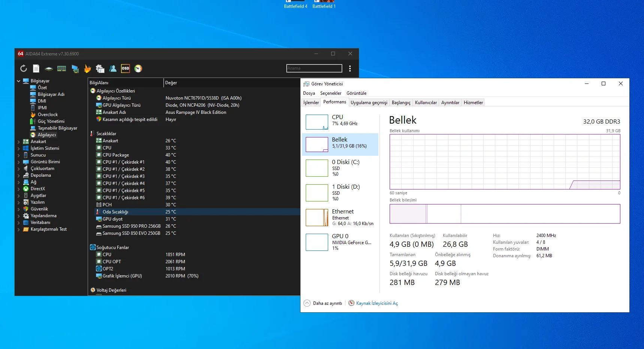This screenshot has height=349, width=644.
Task: Expand the Görüntü Birimi node
Action: pyautogui.click(x=19, y=162)
